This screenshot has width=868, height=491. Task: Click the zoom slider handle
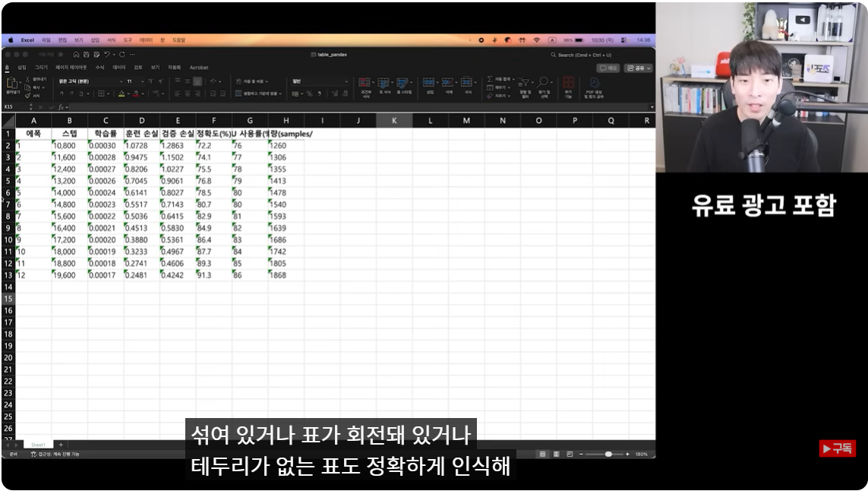[608, 454]
